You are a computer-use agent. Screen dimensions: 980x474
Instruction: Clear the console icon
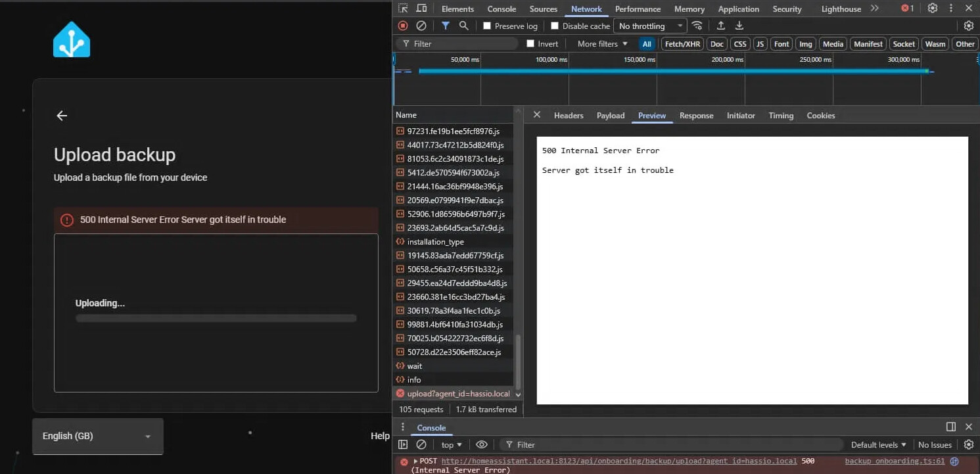click(x=421, y=444)
